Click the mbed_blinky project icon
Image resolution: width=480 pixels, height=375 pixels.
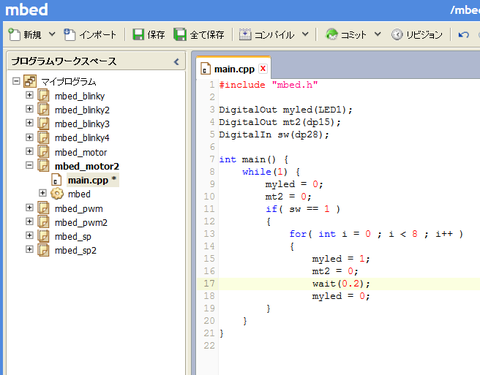[43, 95]
